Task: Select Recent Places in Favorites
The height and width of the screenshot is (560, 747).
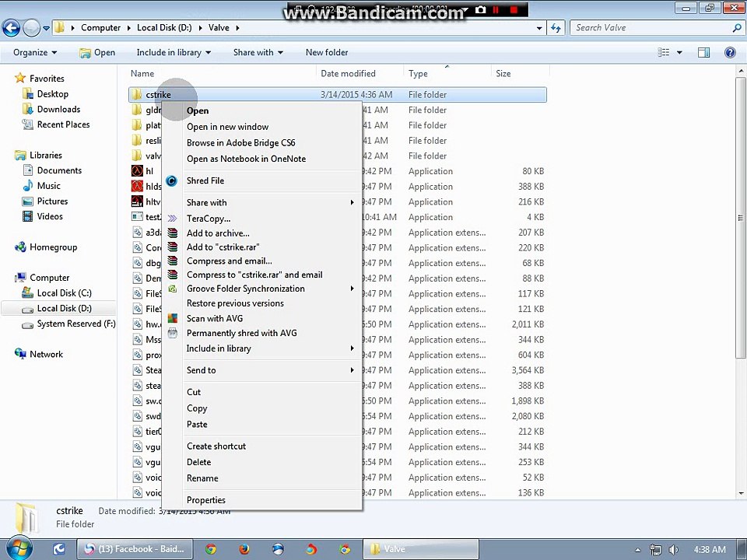Action: pos(63,124)
